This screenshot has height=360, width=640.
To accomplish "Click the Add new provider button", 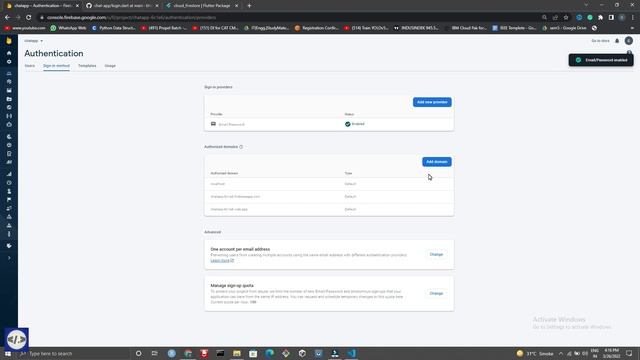I will pyautogui.click(x=432, y=102).
